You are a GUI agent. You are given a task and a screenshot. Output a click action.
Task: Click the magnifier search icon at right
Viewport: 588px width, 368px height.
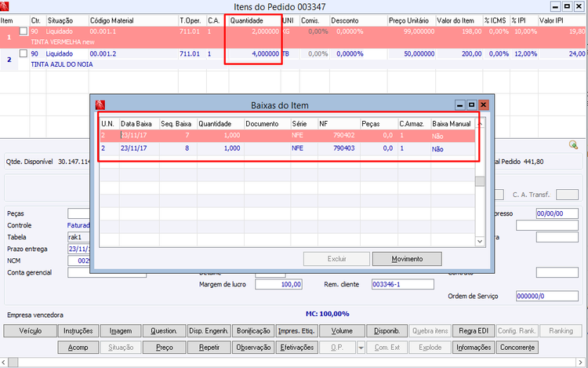[x=573, y=145]
